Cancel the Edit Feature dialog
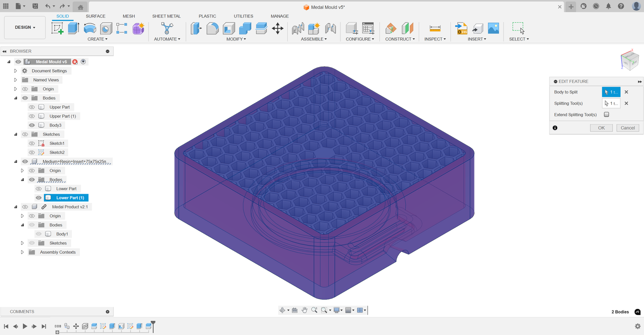 [628, 128]
